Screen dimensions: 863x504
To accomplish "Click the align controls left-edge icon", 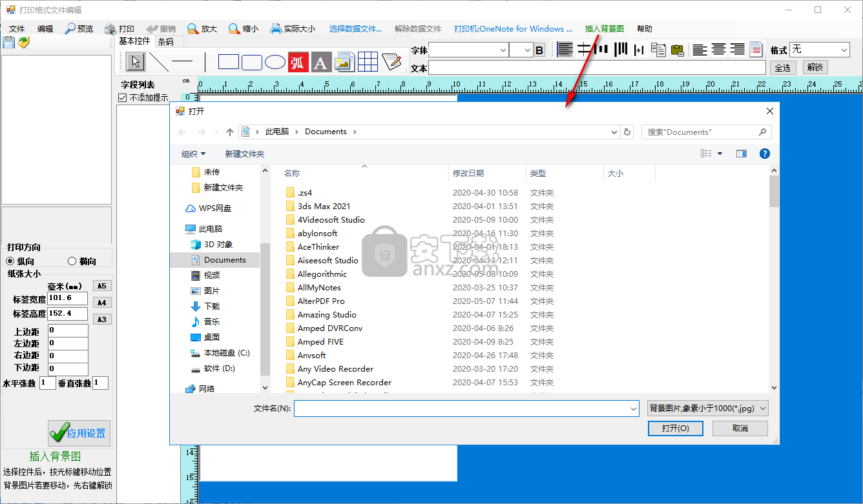I will click(x=565, y=49).
